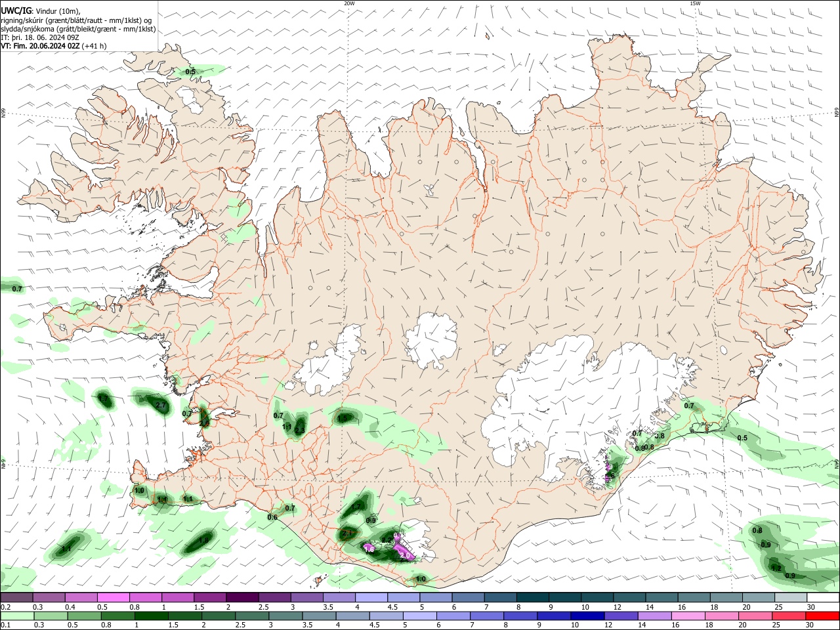
Task: Click the pink 2.0 snowfall value near Mýrdalsjökull
Action: tap(405, 555)
